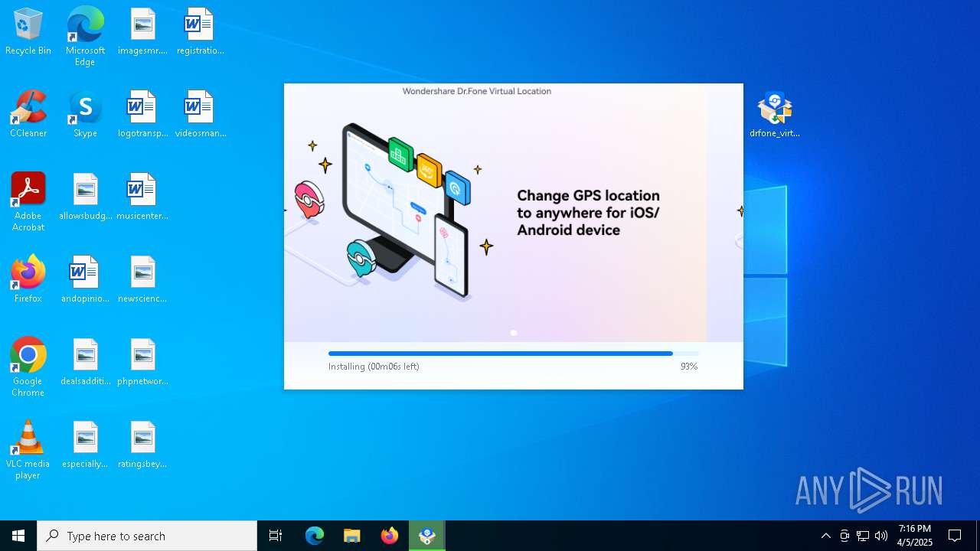Select the logotransp Word document
This screenshot has width=980, height=551.
point(142,115)
